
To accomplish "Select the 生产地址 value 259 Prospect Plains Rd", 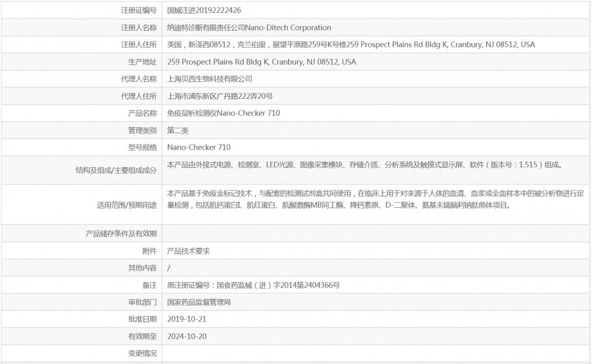I will [261, 62].
